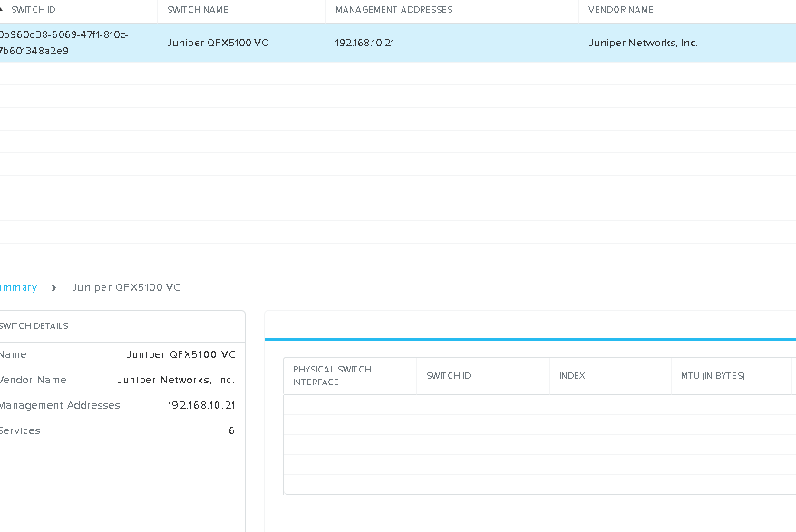
Task: Select the switch ID 0b960d38-6069-47f1-810c cell
Action: click(63, 43)
